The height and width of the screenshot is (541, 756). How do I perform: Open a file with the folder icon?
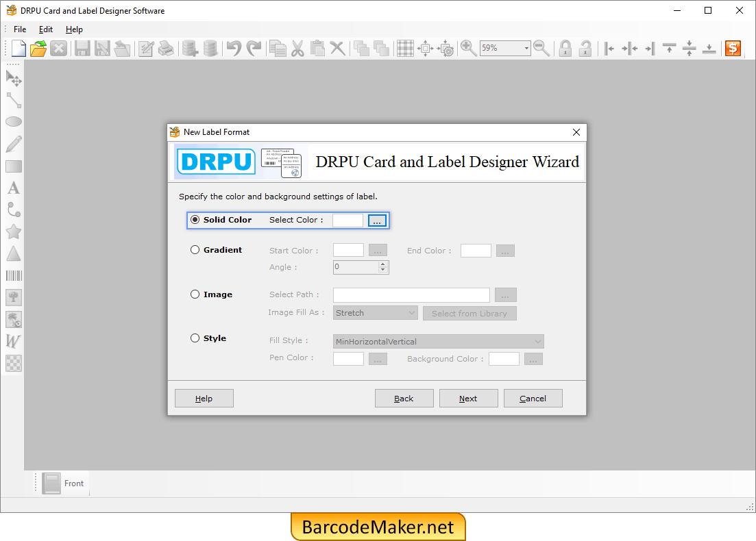click(38, 48)
